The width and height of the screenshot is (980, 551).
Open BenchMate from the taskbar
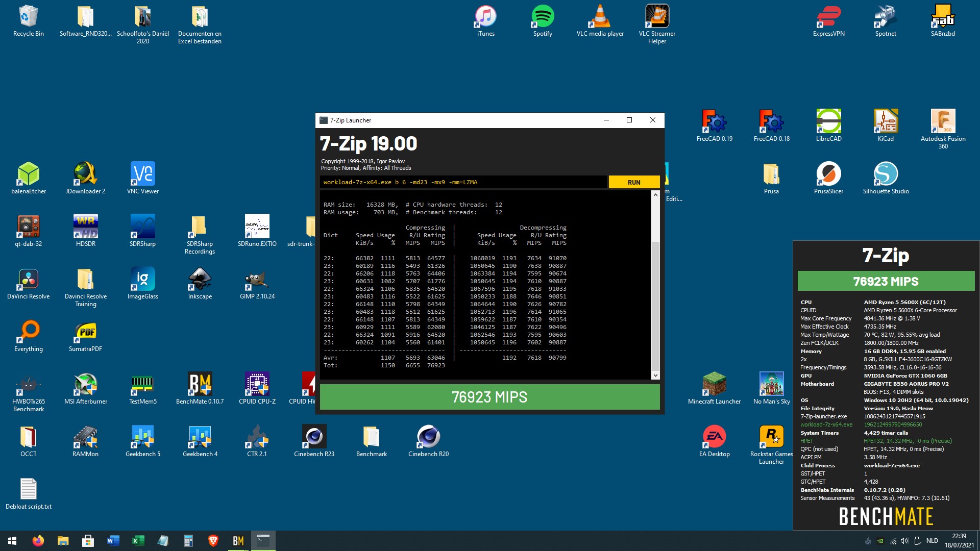point(238,541)
